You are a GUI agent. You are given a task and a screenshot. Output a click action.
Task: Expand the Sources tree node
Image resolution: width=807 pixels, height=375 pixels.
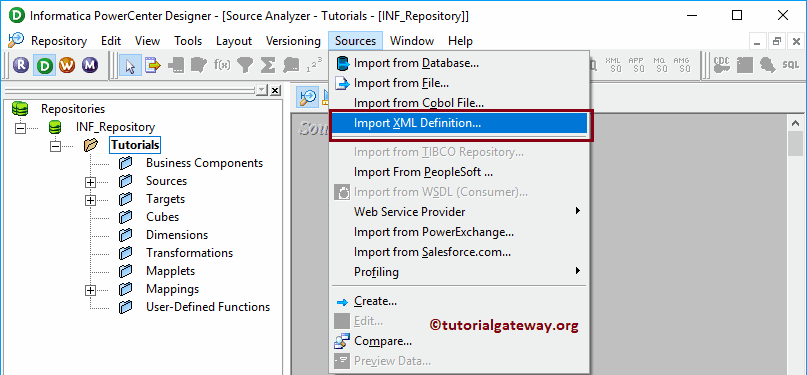click(91, 182)
